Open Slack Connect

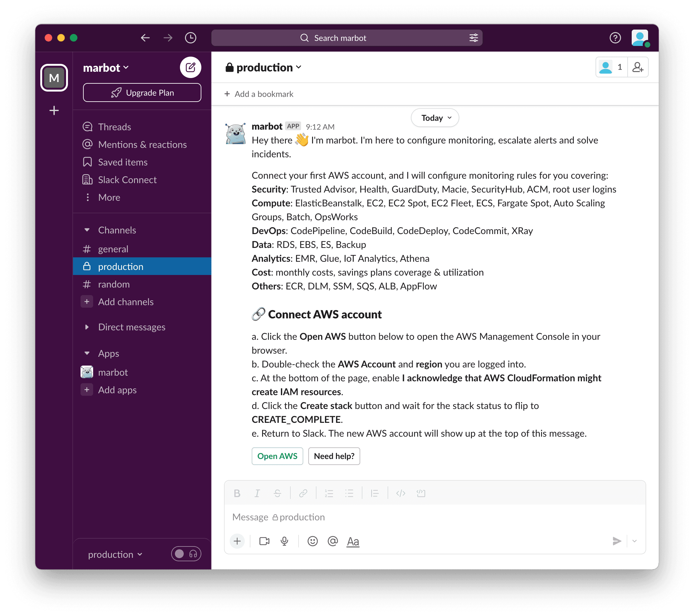coord(142,180)
